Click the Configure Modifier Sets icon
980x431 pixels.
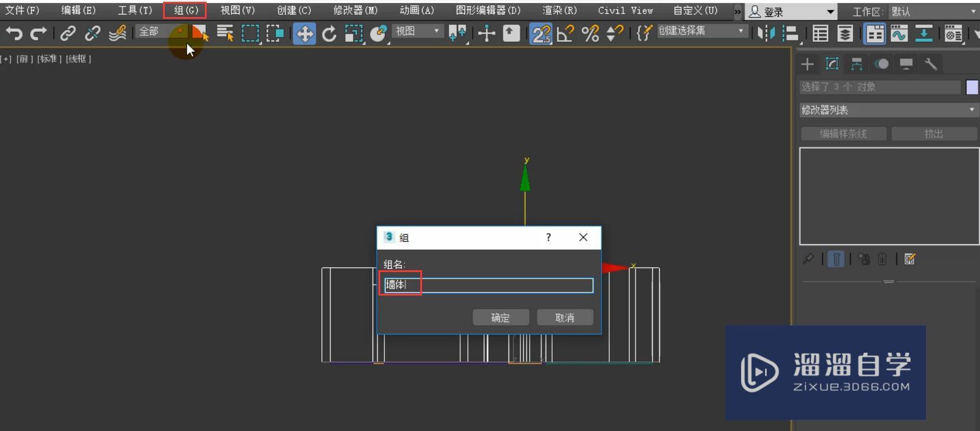point(909,259)
